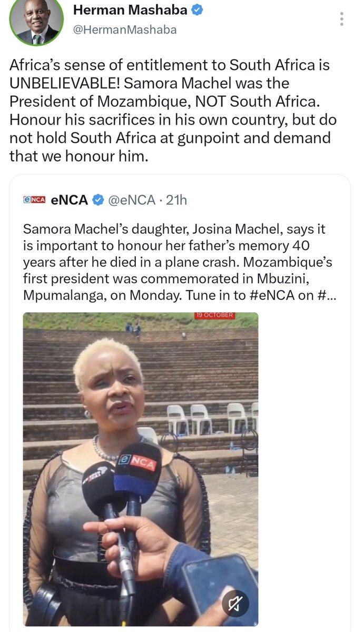
Task: Go to the @eNCA handle
Action: (x=131, y=200)
